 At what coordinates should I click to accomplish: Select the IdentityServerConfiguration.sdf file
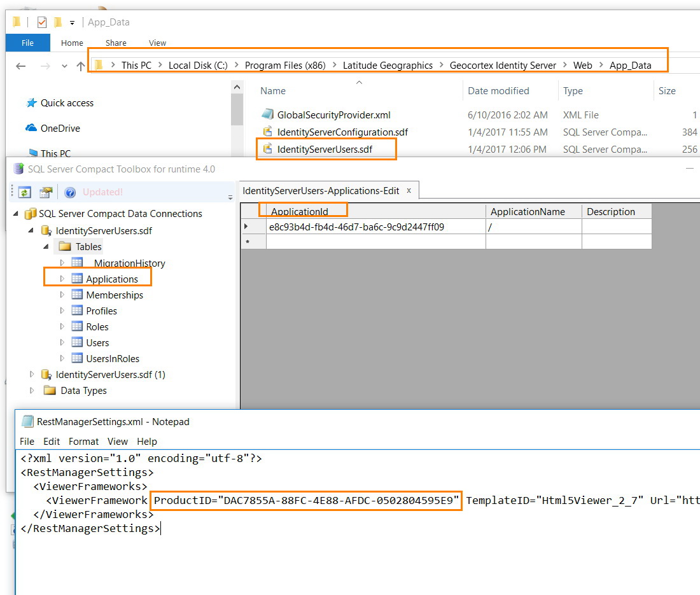point(342,132)
